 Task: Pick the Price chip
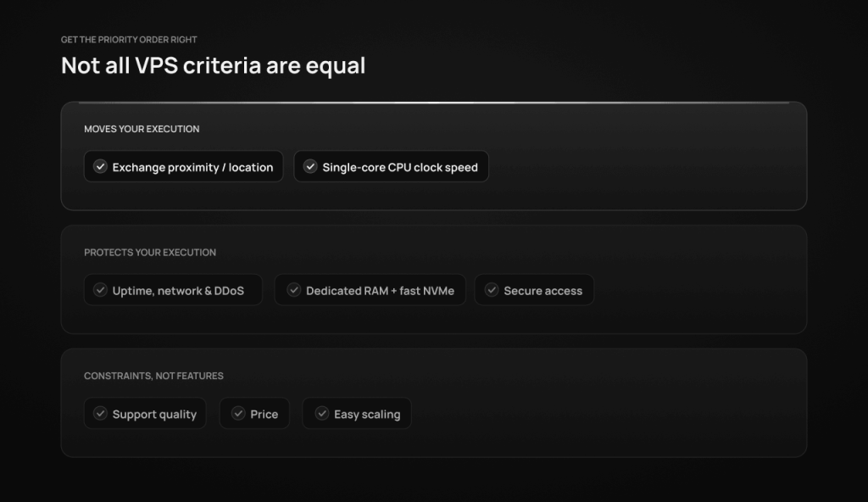pyautogui.click(x=254, y=413)
